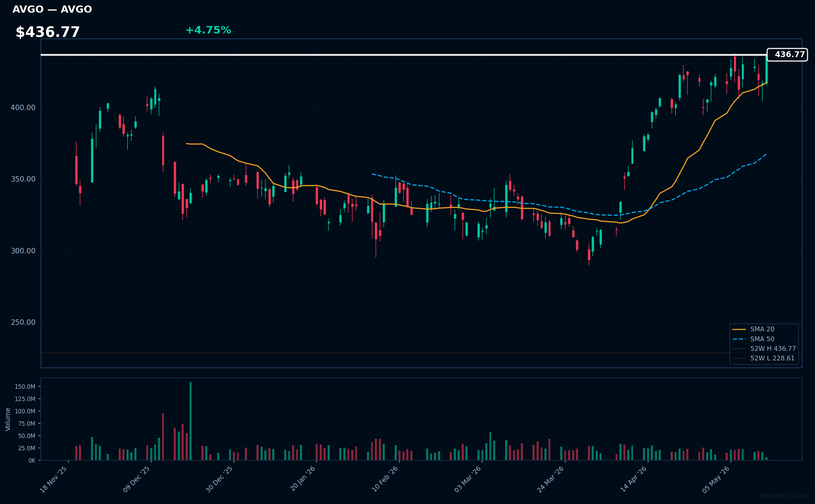
Task: Click the 250.00 price axis label
Action: tap(23, 322)
